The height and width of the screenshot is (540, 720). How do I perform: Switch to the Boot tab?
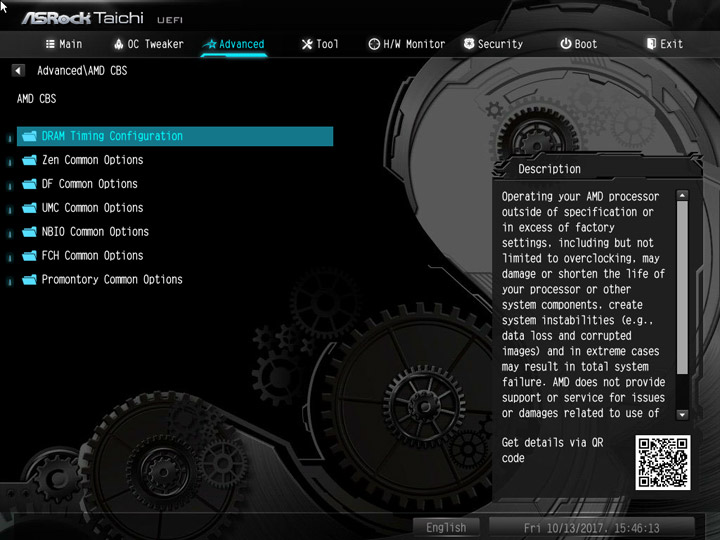pos(579,44)
